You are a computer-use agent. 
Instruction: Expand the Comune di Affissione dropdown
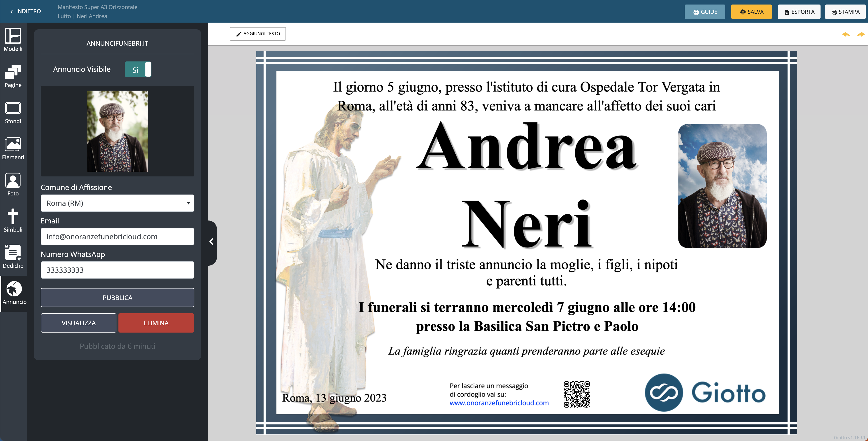(117, 203)
